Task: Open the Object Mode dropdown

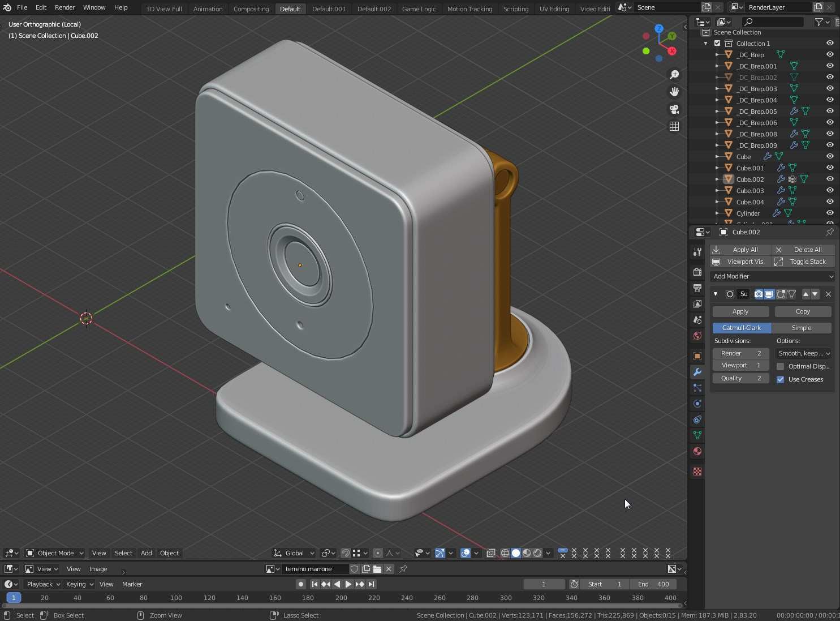Action: [55, 553]
